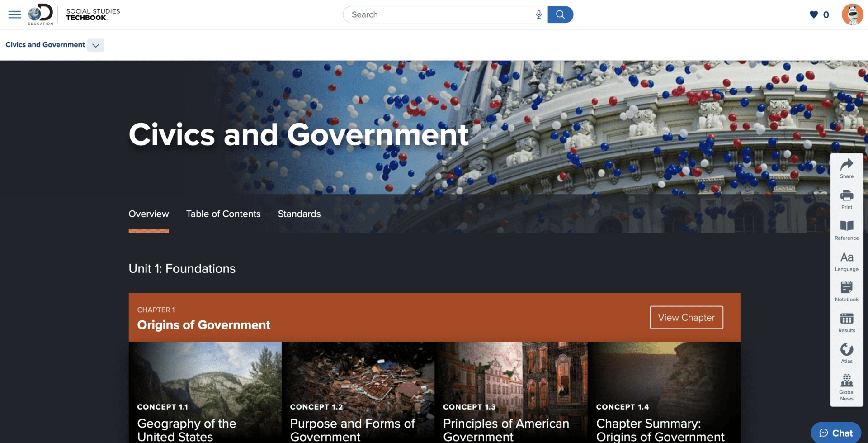This screenshot has width=868, height=443.
Task: Expand the Civics and Government course dropdown
Action: [95, 45]
